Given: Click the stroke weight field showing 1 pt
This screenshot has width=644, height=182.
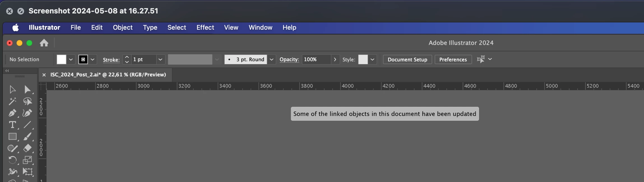Looking at the screenshot, I should coord(143,59).
